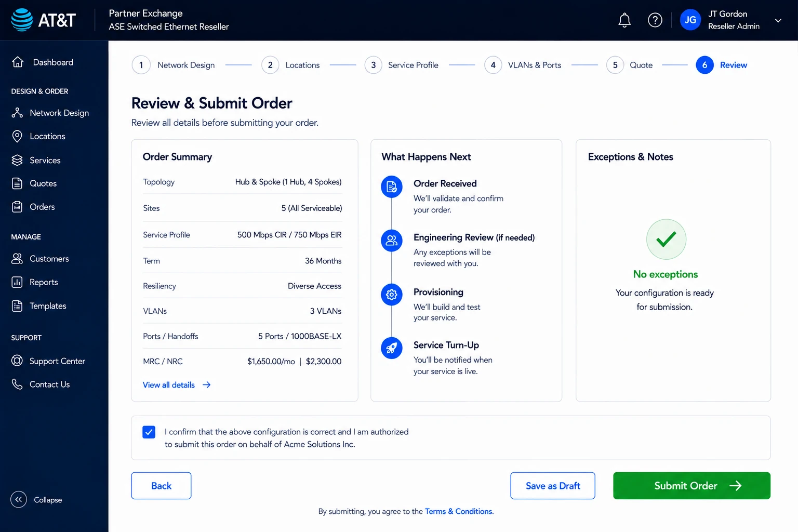Click the arrow next to View all details
Image resolution: width=798 pixels, height=532 pixels.
(x=206, y=385)
